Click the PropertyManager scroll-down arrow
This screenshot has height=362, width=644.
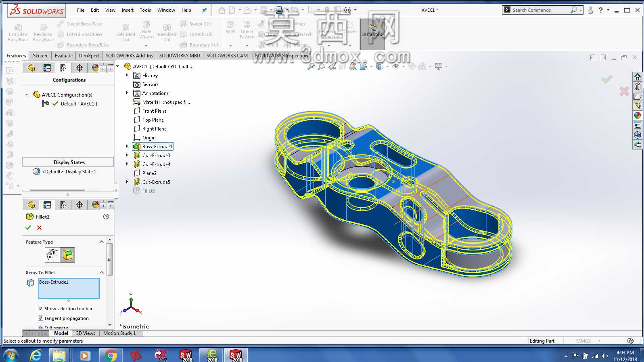pyautogui.click(x=110, y=325)
